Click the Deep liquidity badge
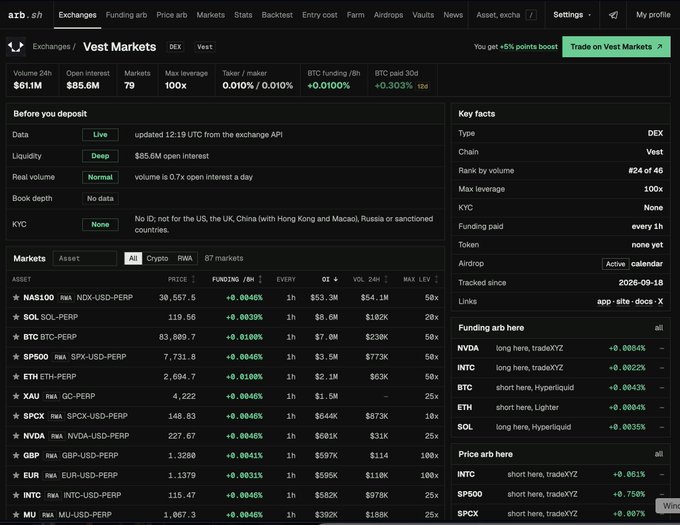The height and width of the screenshot is (525, 680). [x=100, y=156]
